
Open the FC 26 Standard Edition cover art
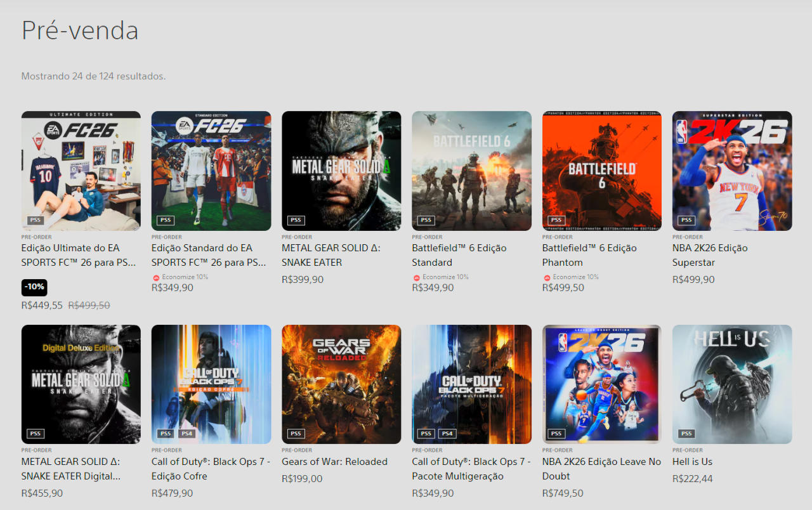211,171
